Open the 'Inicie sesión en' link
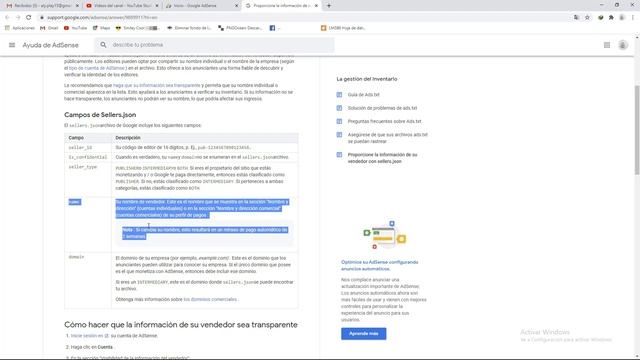Screen dimensions: 640x360 click(87, 336)
